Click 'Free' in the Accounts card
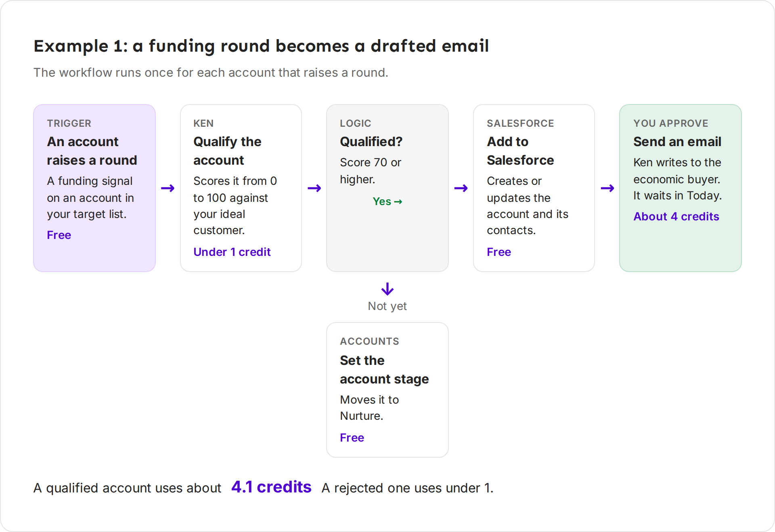 pos(352,438)
